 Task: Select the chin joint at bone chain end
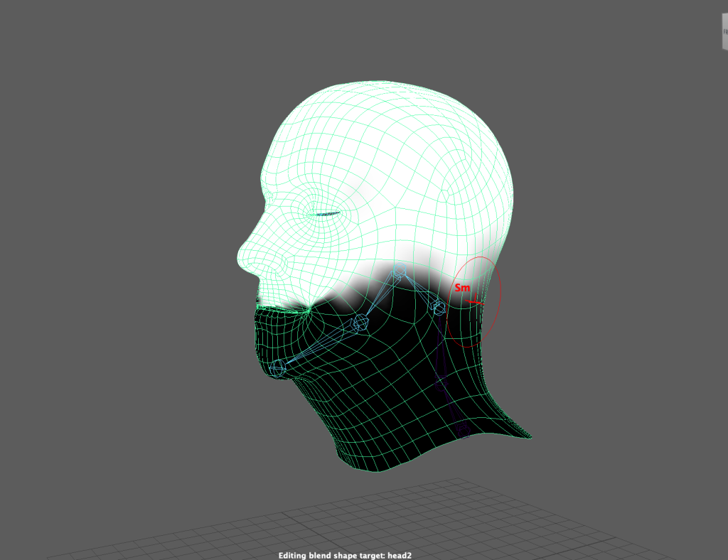[277, 367]
